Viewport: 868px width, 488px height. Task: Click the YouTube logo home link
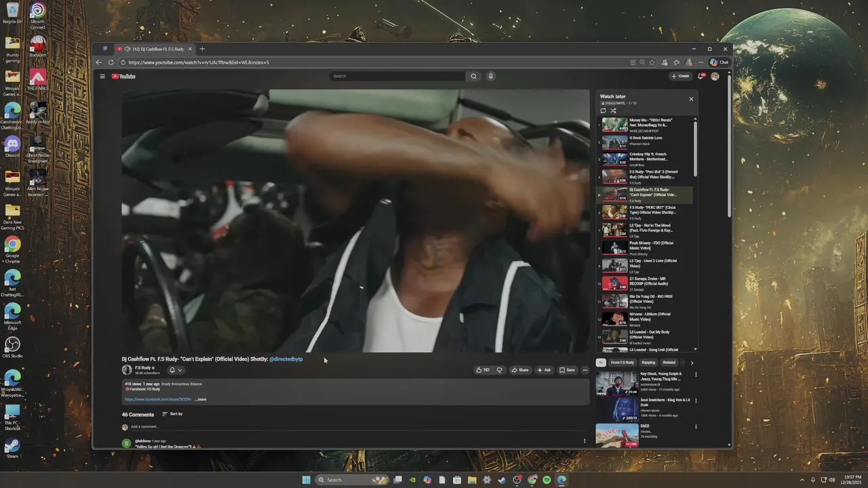pos(123,76)
